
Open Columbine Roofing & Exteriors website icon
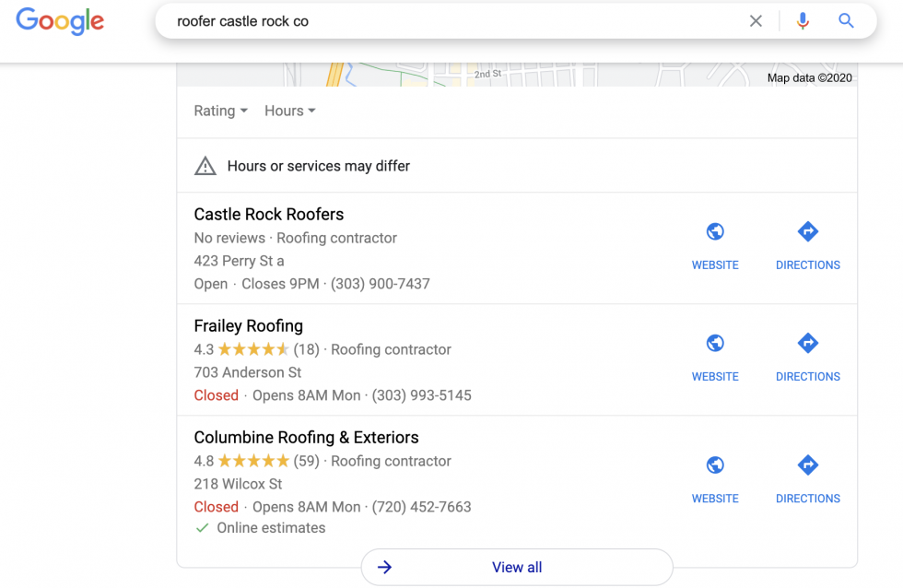point(715,465)
